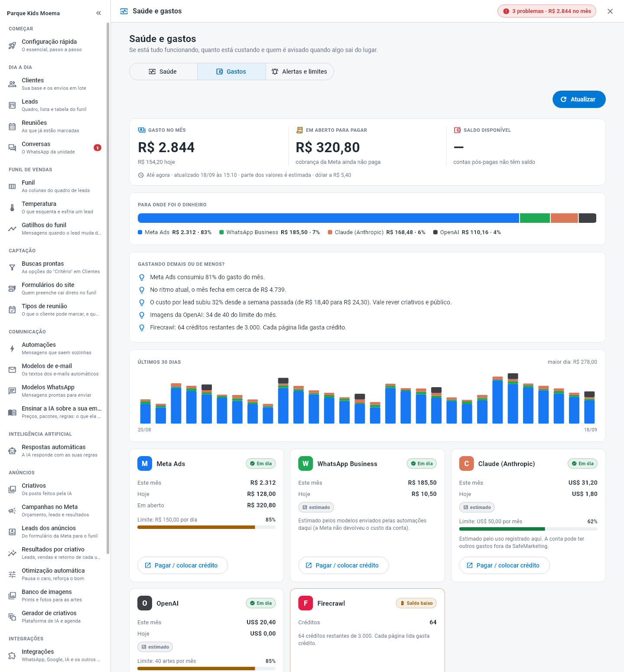Open the Alertas e limites tab

299,72
